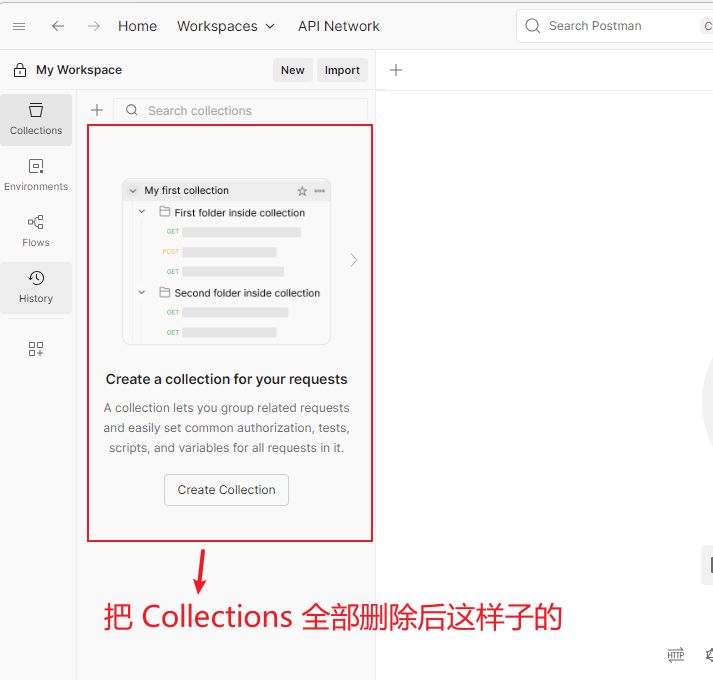Click the configure sidebar grid-plus icon
Viewport: 713px width, 680px height.
pyautogui.click(x=36, y=349)
